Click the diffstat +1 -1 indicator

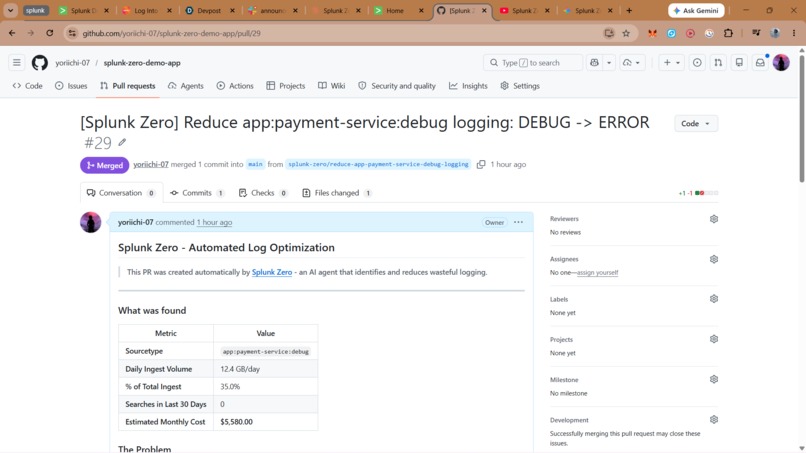pyautogui.click(x=698, y=193)
